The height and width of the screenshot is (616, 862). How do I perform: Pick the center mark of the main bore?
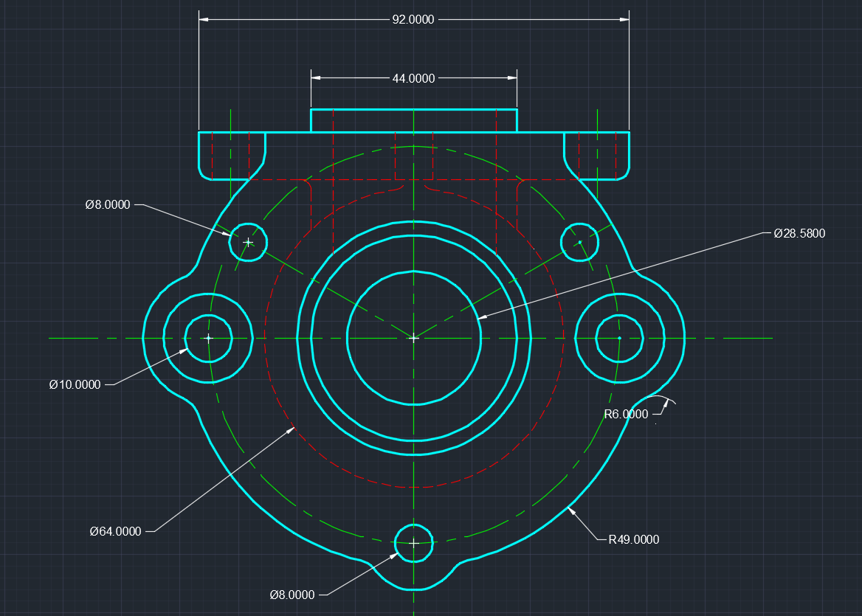tap(414, 338)
